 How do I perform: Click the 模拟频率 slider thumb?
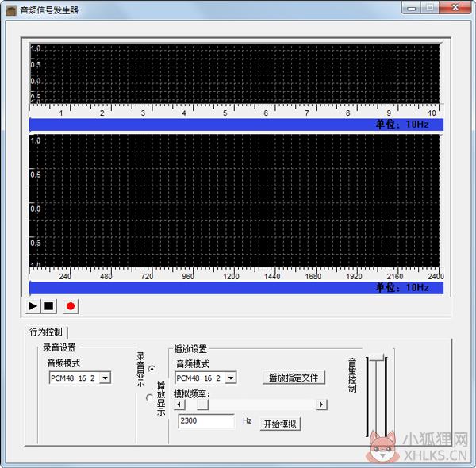(202, 405)
